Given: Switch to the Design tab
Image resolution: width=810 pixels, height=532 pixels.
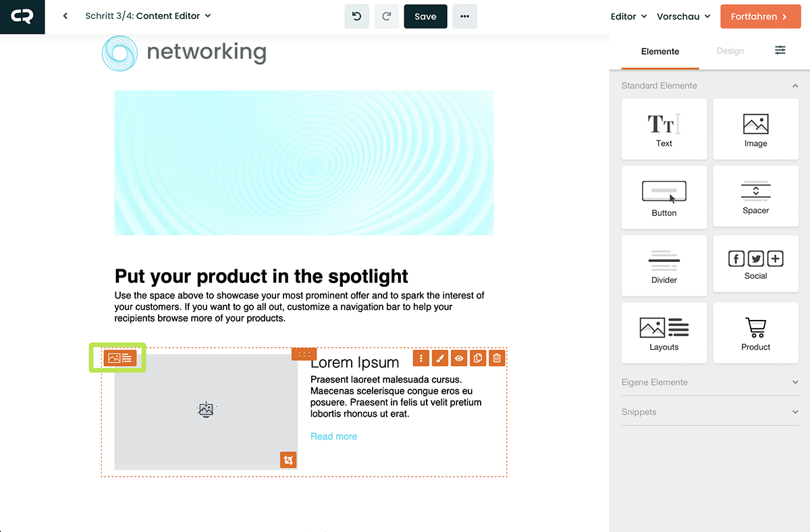Looking at the screenshot, I should (730, 51).
